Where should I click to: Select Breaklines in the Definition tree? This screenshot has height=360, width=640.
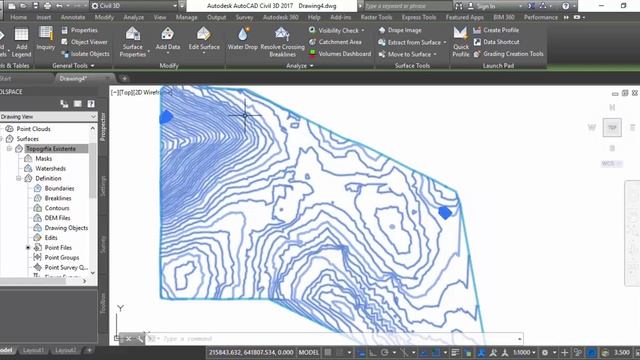coord(58,198)
